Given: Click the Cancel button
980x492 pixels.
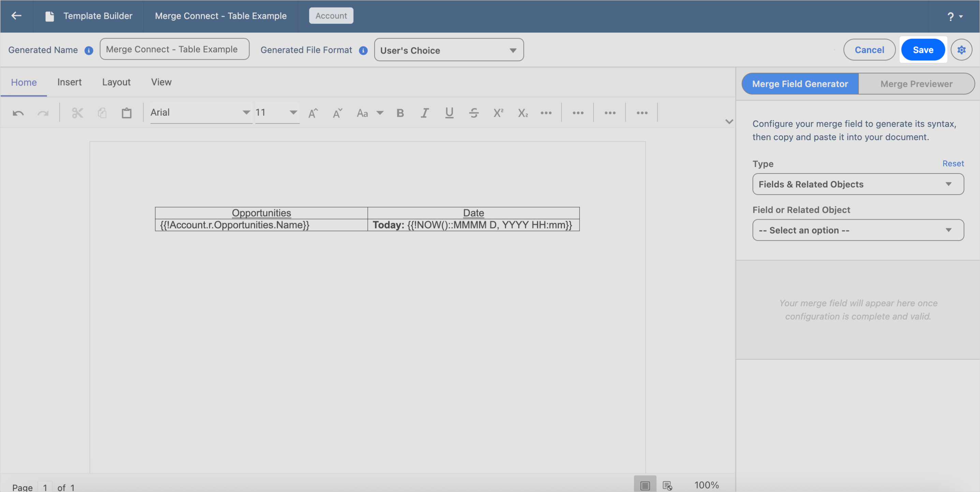Looking at the screenshot, I should tap(869, 50).
